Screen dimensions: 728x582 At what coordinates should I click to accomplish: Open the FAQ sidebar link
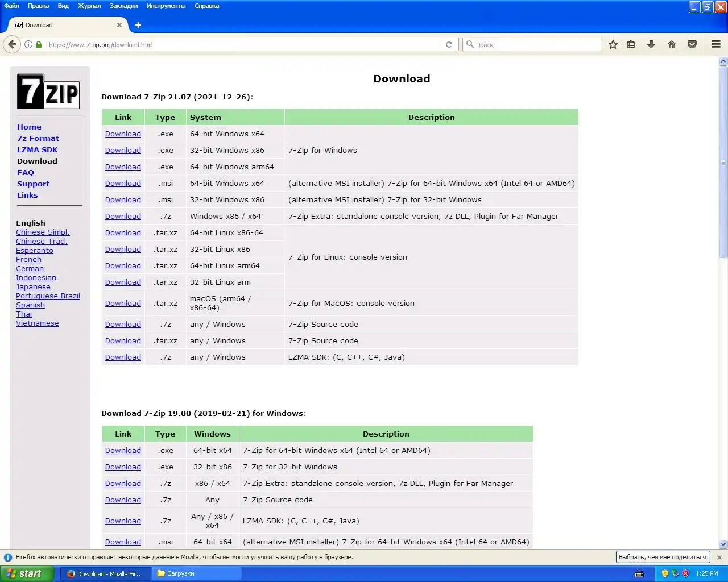[26, 173]
